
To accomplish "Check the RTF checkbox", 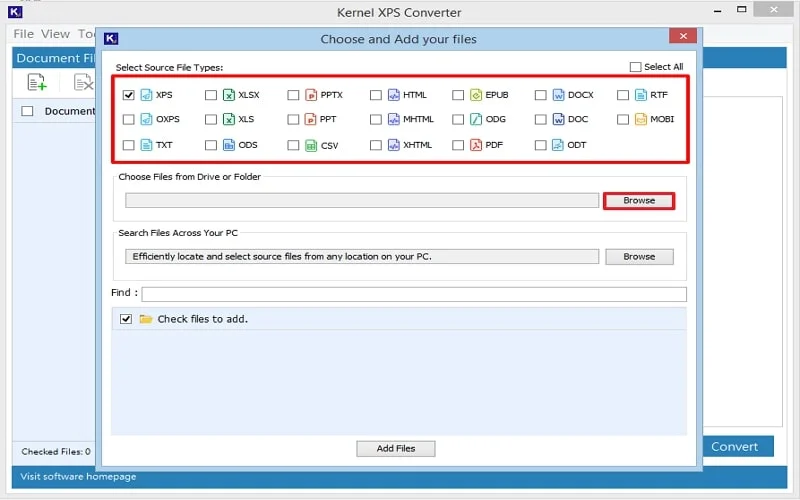I will (x=622, y=95).
